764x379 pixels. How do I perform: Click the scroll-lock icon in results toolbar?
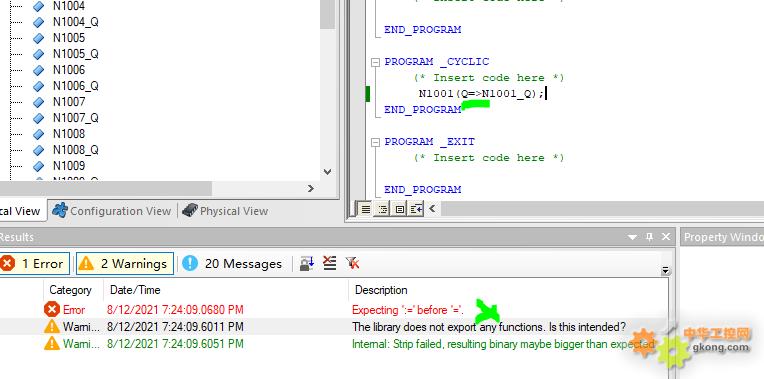click(307, 264)
